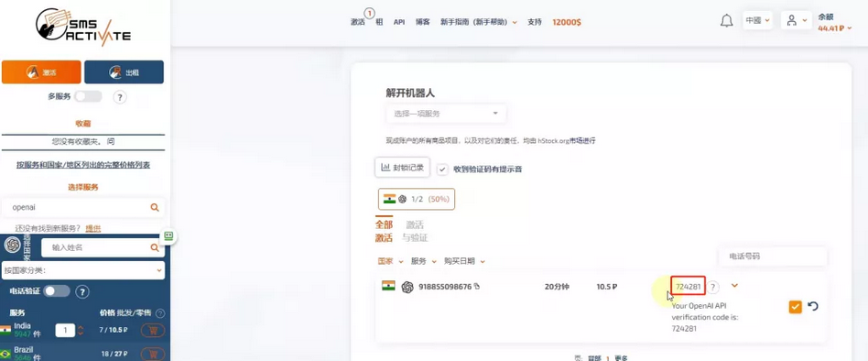This screenshot has width=868, height=361.
Task: Click the India OpenAI 1/2 (50%) chip
Action: [417, 199]
